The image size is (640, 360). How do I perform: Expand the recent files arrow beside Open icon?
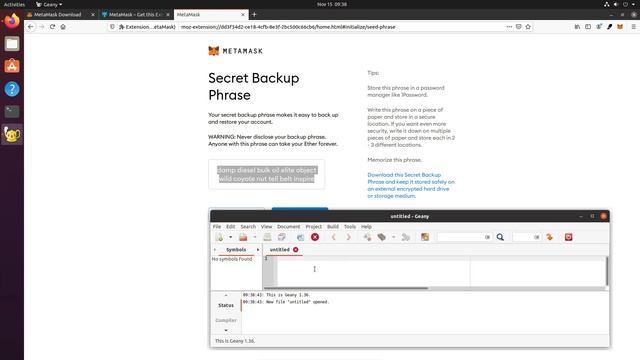click(255, 237)
